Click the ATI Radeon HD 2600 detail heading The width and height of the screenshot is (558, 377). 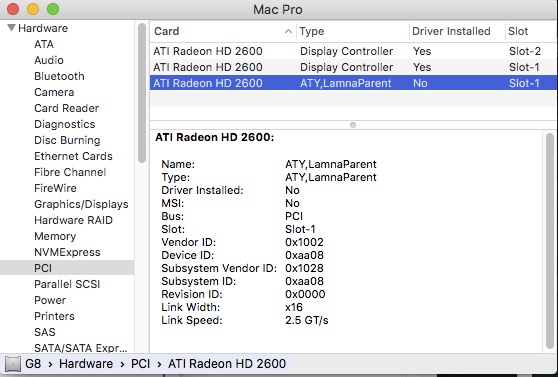coord(215,137)
